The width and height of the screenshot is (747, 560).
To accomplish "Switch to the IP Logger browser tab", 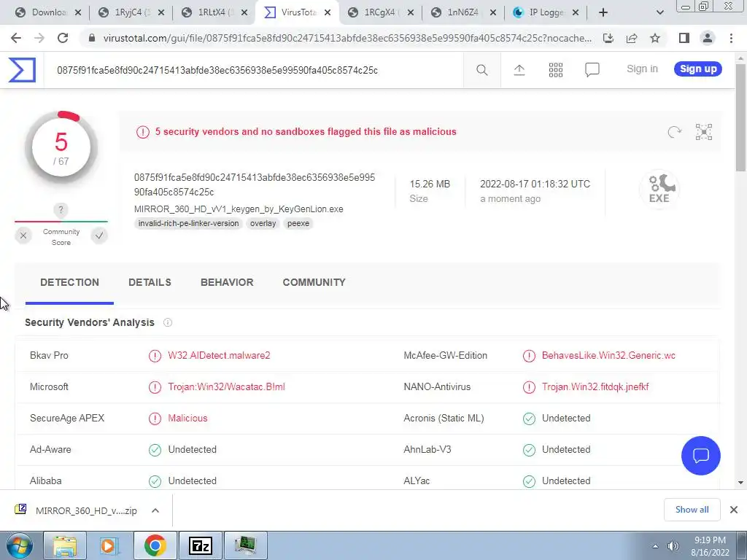I will 546,12.
